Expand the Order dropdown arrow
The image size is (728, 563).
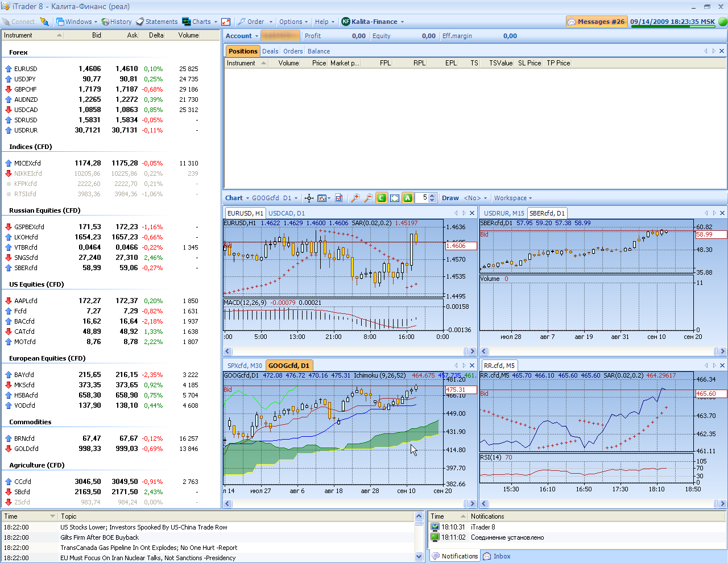(271, 22)
